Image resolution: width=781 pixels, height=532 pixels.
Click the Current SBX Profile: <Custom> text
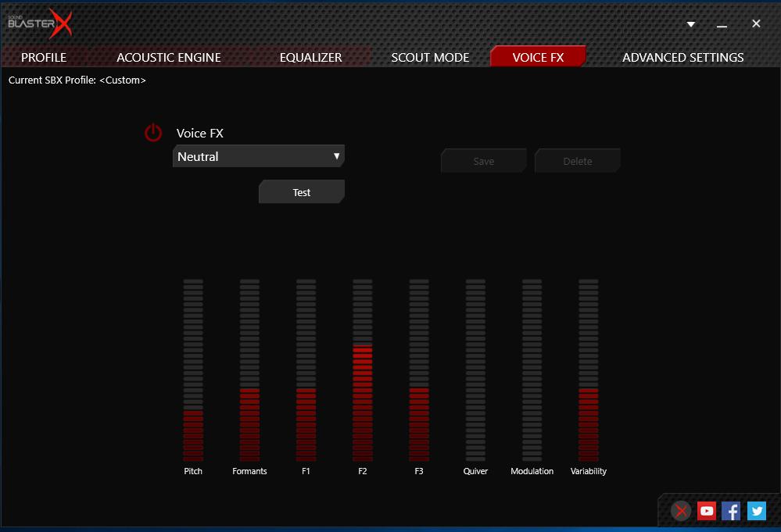point(77,80)
